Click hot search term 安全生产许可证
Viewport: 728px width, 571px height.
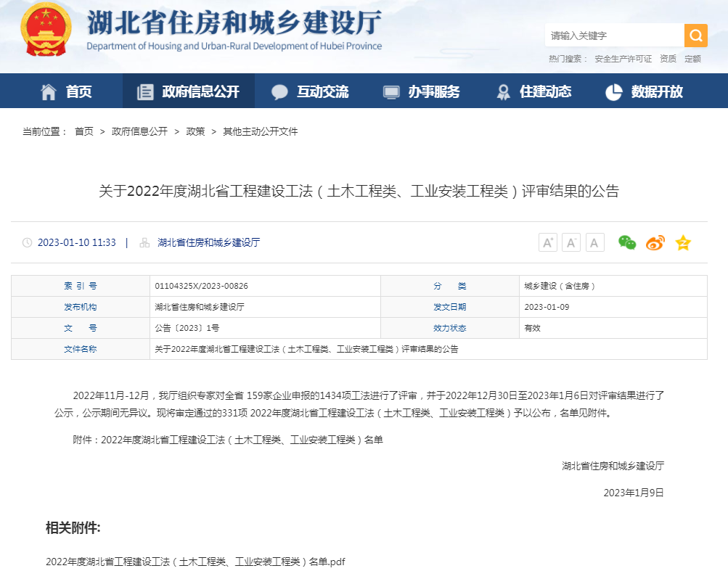pos(623,59)
